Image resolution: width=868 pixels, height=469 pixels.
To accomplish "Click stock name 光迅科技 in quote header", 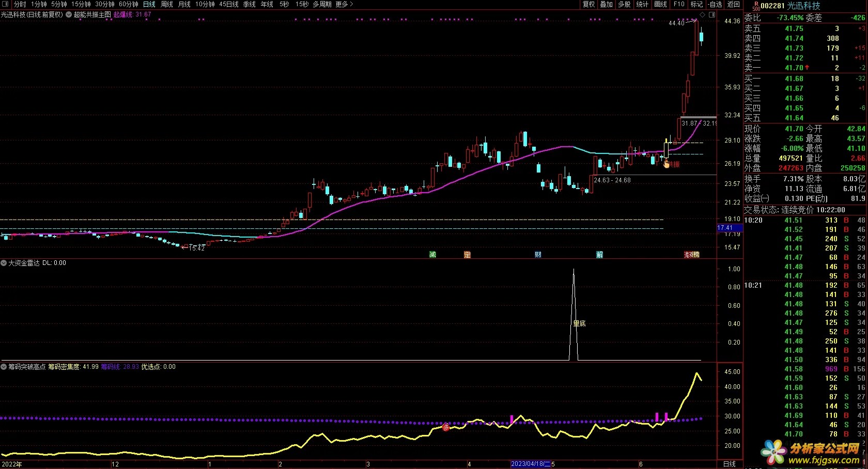I will tap(803, 6).
